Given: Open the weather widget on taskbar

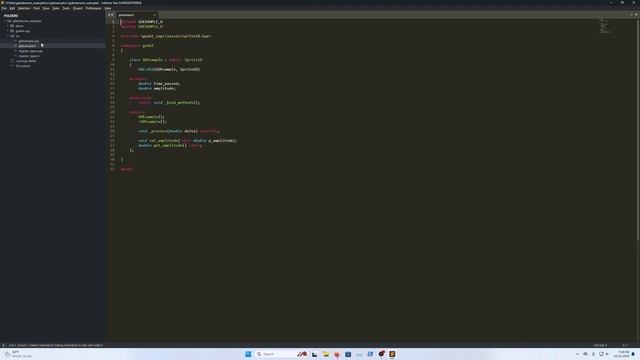Looking at the screenshot, I should coord(17,354).
